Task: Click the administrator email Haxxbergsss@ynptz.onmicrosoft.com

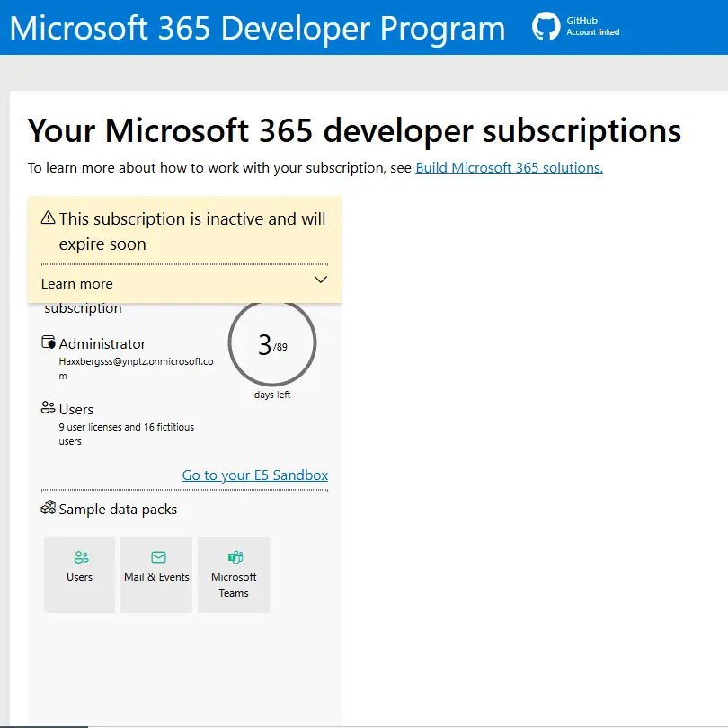Action: pyautogui.click(x=136, y=368)
